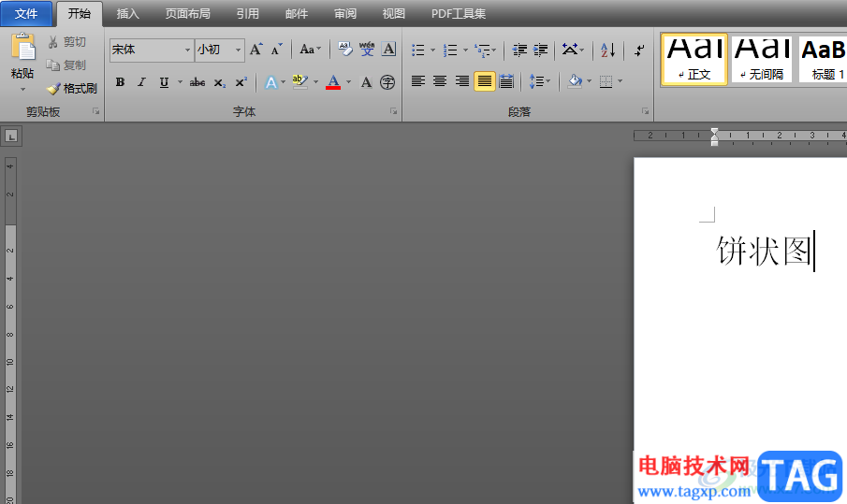
Task: Align text left
Action: pos(418,81)
